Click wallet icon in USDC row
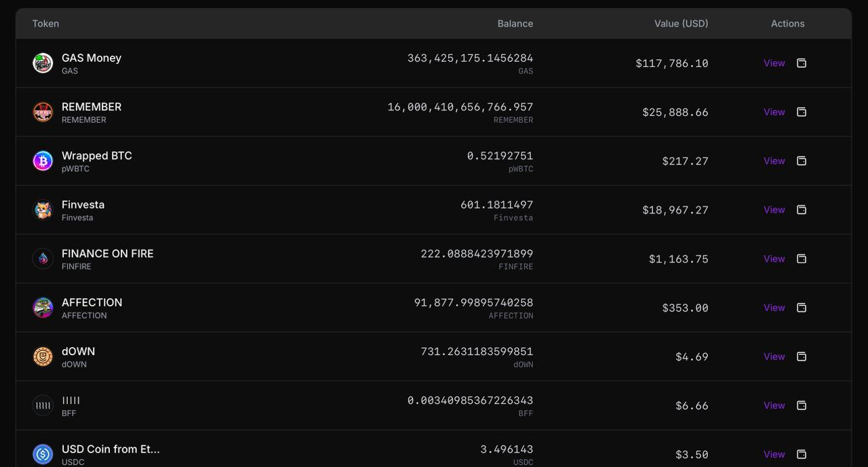 [802, 454]
